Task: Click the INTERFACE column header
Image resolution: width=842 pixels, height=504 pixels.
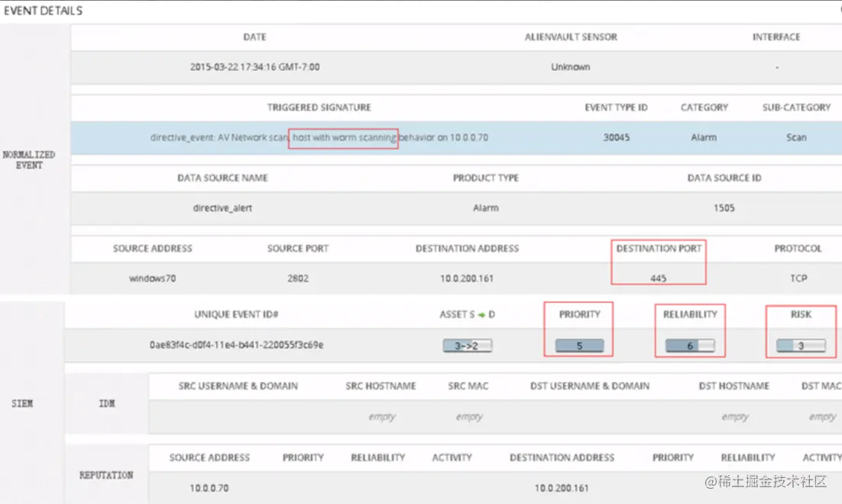Action: click(x=776, y=37)
